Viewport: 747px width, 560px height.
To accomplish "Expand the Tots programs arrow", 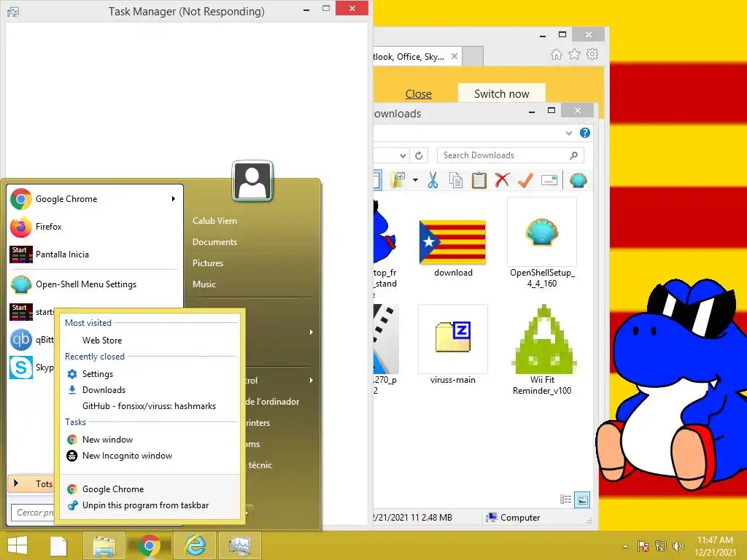I will click(16, 483).
